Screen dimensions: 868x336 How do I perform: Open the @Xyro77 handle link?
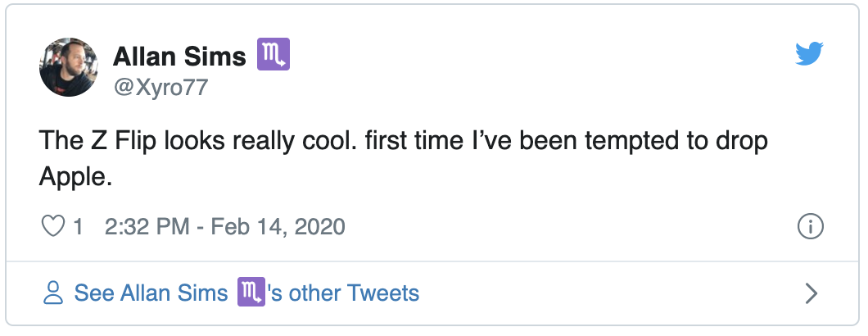pyautogui.click(x=160, y=86)
